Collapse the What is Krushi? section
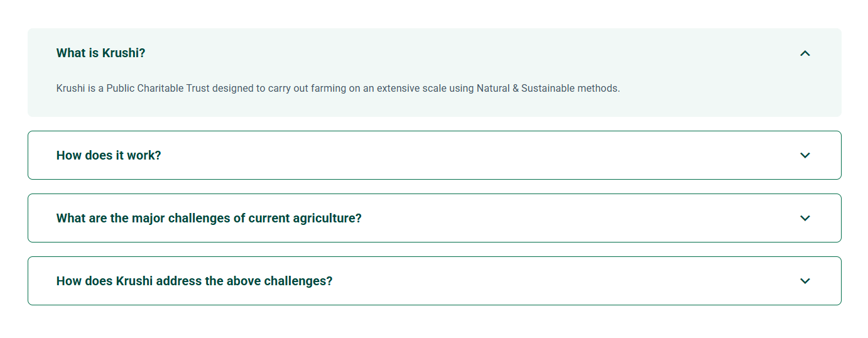Screen dimensions: 868x338 [x=805, y=53]
